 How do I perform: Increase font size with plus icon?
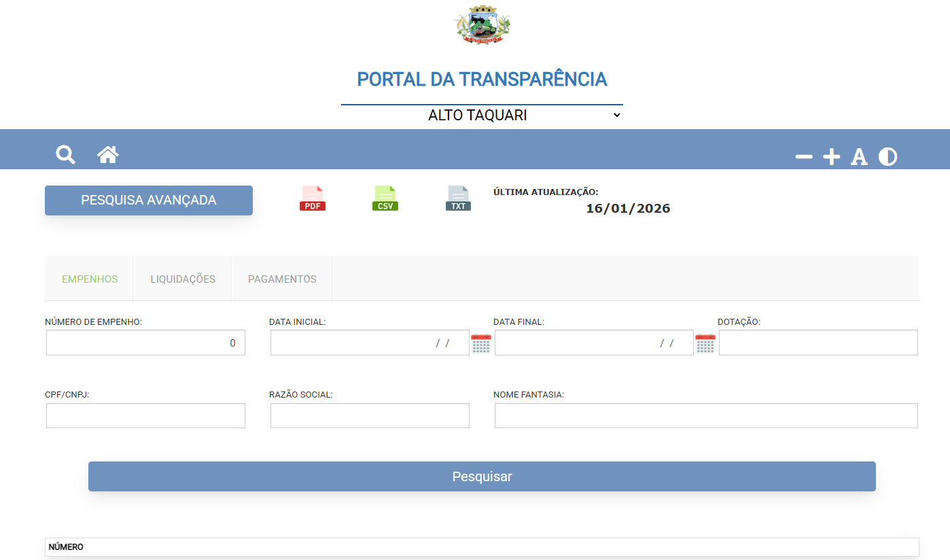(832, 157)
